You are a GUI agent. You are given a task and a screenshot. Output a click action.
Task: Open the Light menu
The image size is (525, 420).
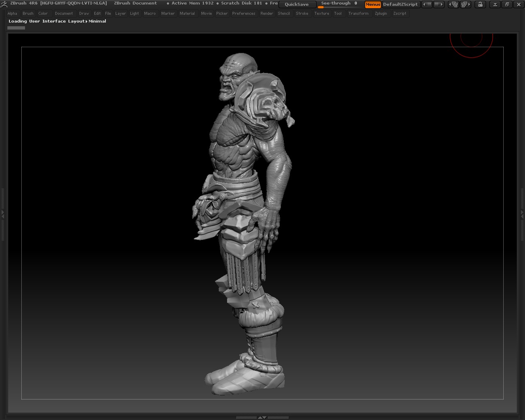point(135,14)
